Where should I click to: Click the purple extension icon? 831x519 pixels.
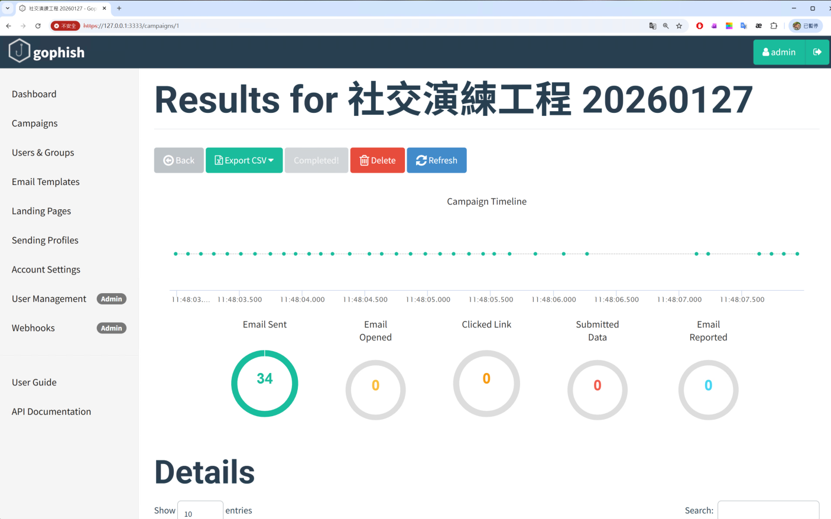click(714, 25)
